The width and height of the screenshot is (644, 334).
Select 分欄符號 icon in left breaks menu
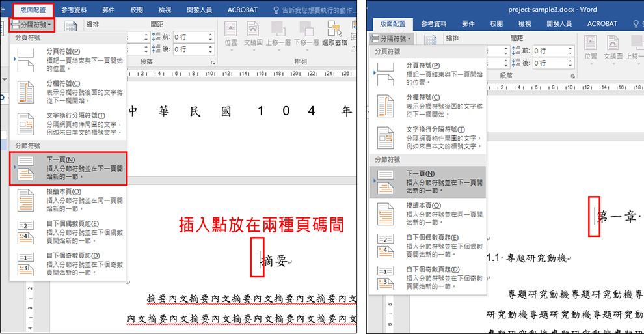click(26, 92)
